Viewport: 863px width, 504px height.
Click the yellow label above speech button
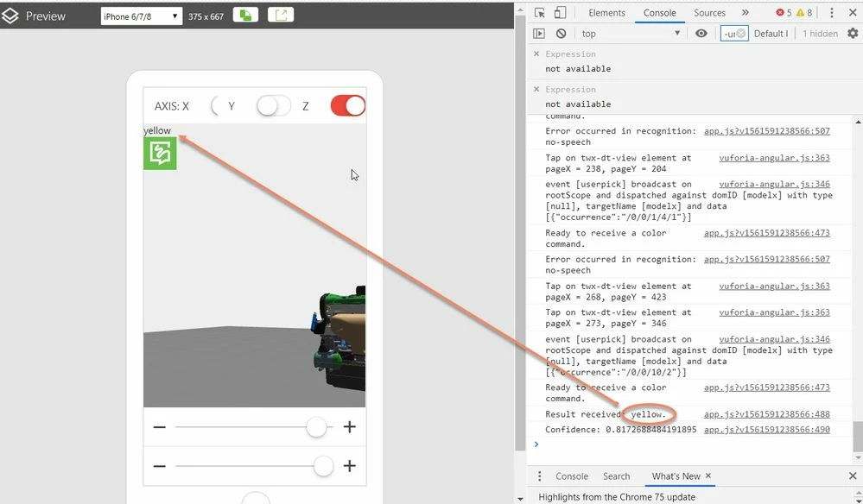coord(157,130)
